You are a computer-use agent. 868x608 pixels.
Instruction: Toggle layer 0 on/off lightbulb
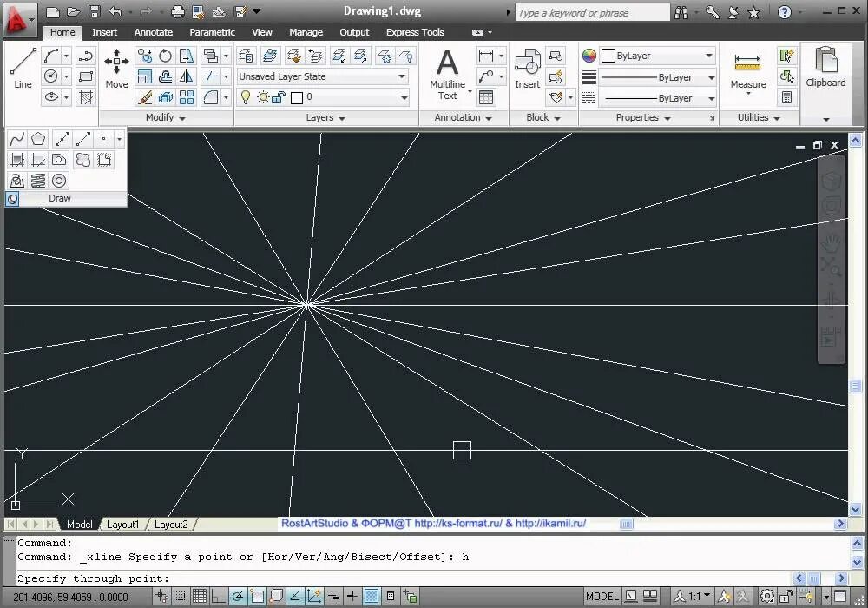point(246,97)
